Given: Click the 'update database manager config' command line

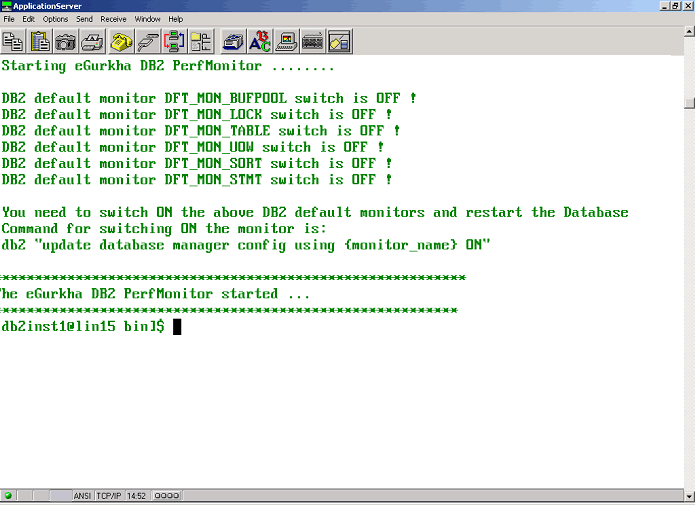Looking at the screenshot, I should pos(246,245).
